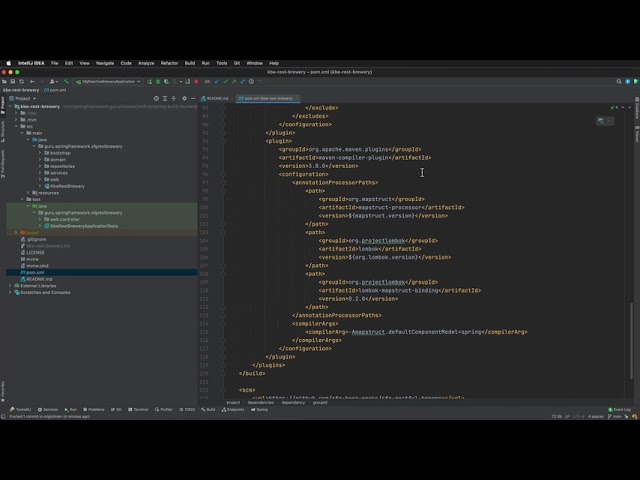Click the 4 spaces indent setting
Image resolution: width=640 pixels, height=480 pixels.
(596, 417)
